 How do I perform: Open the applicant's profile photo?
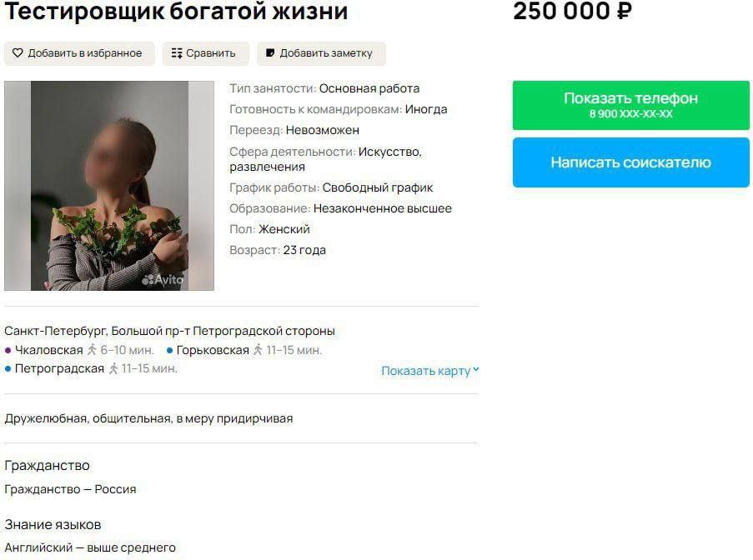109,186
